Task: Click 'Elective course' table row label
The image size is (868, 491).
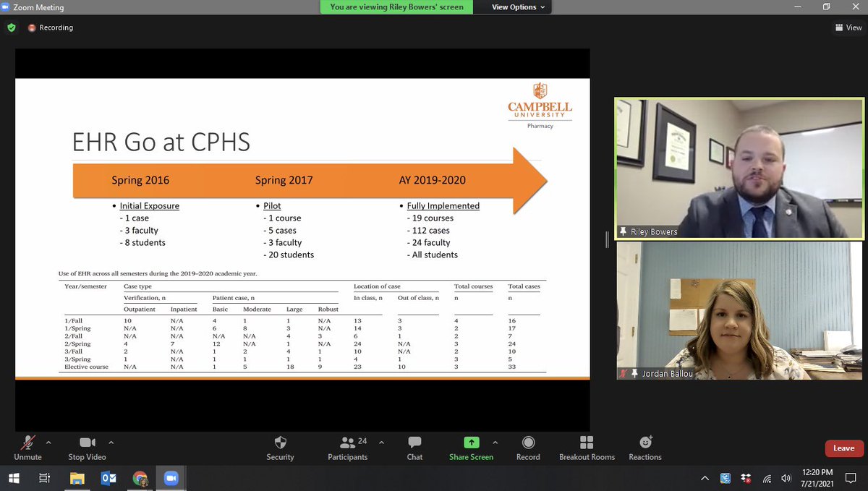Action: pos(86,367)
